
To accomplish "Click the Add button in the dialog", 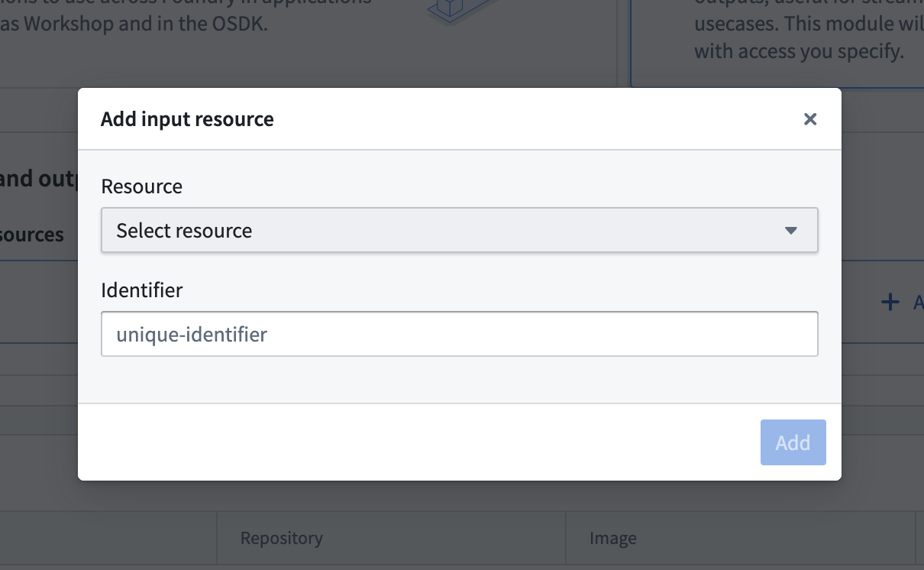I will (793, 442).
